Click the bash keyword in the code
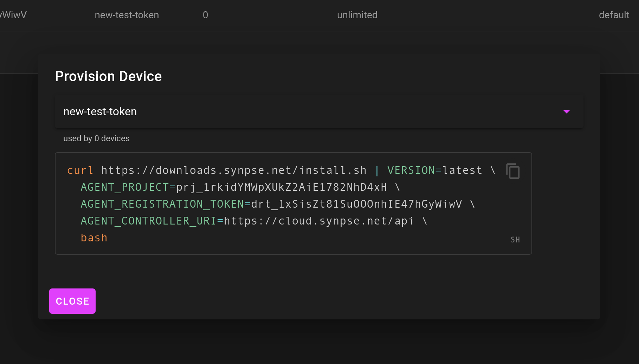This screenshot has height=364, width=639. tap(94, 238)
